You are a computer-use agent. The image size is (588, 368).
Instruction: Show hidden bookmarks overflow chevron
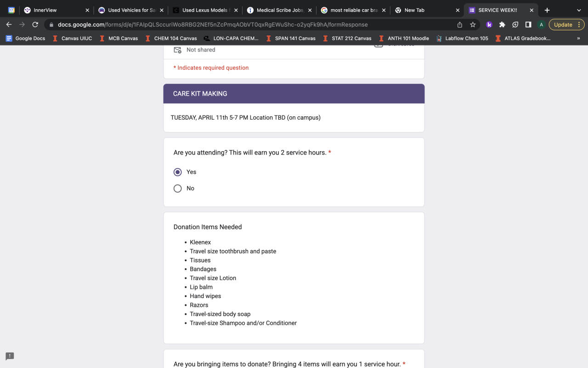coord(578,39)
